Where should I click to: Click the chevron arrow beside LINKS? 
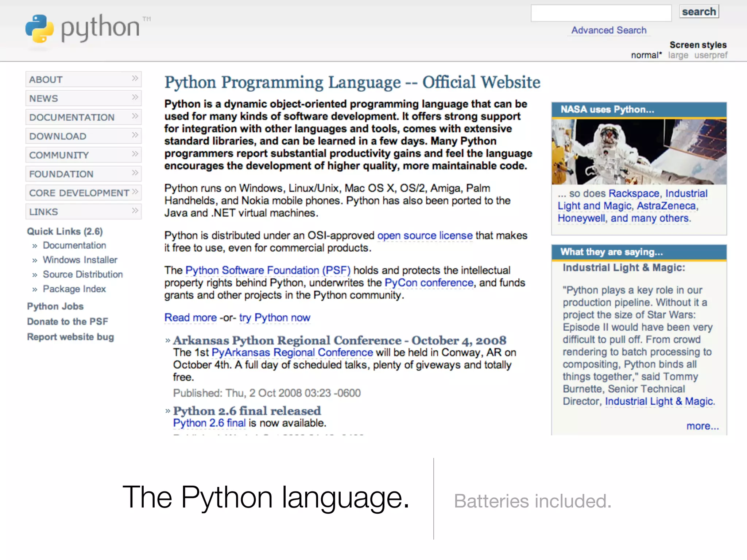pos(135,211)
